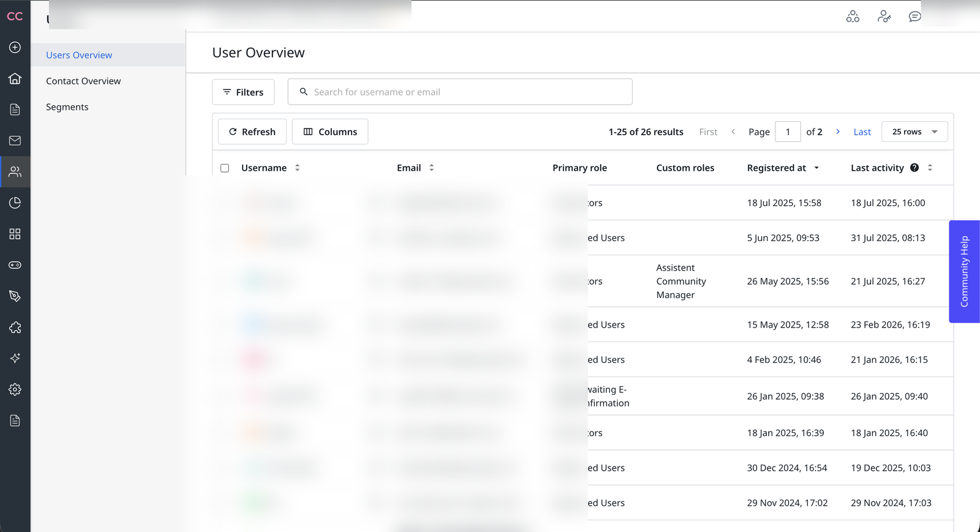Open Segments in side menu
The image size is (980, 532).
(x=67, y=107)
